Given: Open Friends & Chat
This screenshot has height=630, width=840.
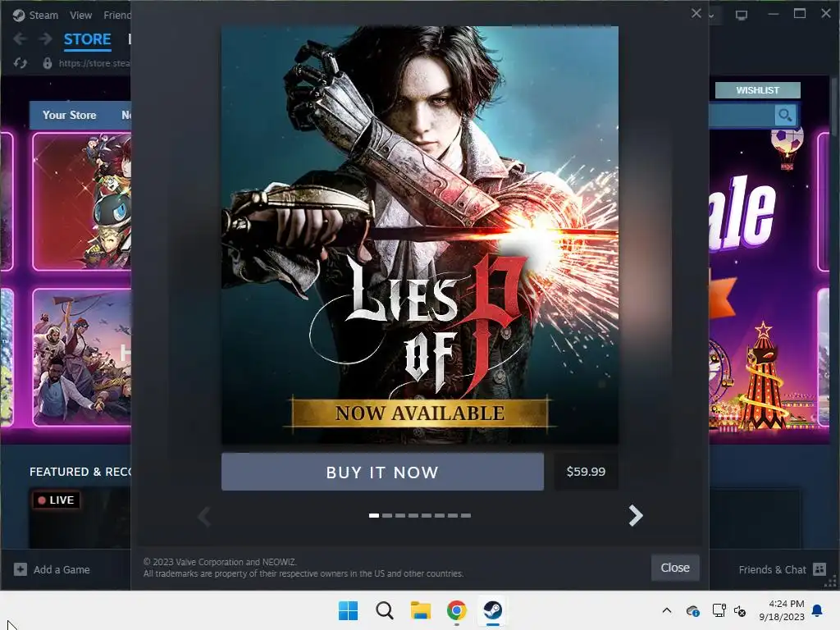Looking at the screenshot, I should [x=772, y=570].
